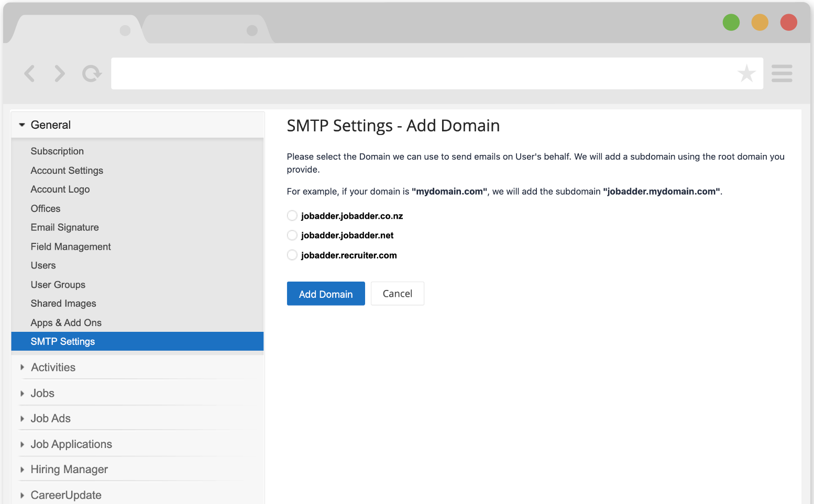This screenshot has height=504, width=814.
Task: Expand the CareerUpdate section
Action: click(66, 494)
